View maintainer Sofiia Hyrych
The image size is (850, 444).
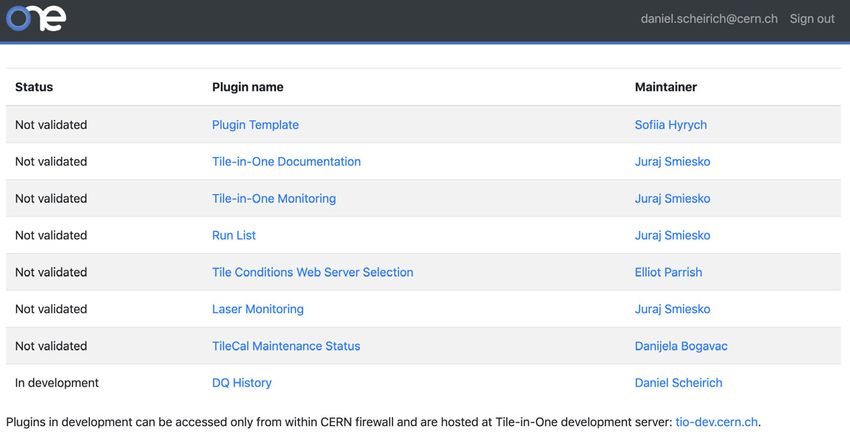pyautogui.click(x=671, y=125)
